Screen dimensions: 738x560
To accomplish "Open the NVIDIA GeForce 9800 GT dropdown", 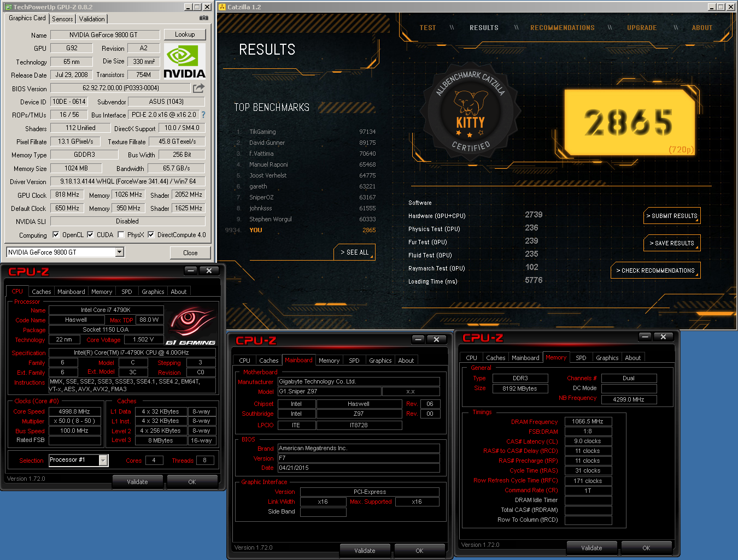I will 120,252.
